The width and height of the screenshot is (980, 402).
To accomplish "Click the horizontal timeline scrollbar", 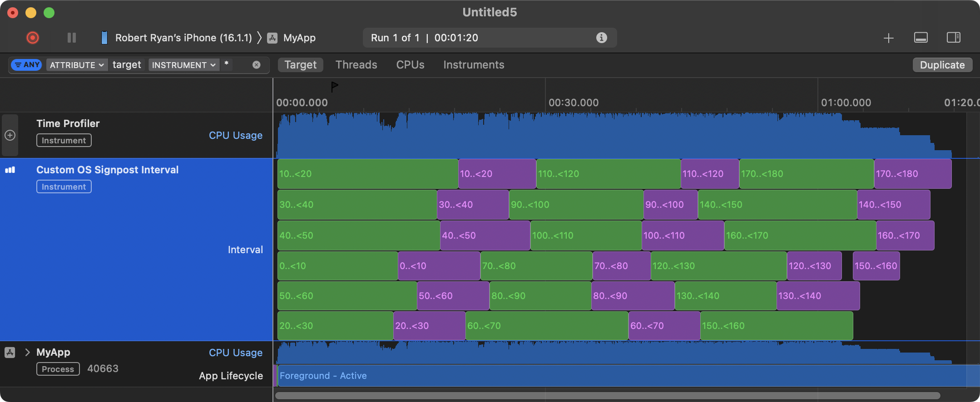I will tap(608, 395).
